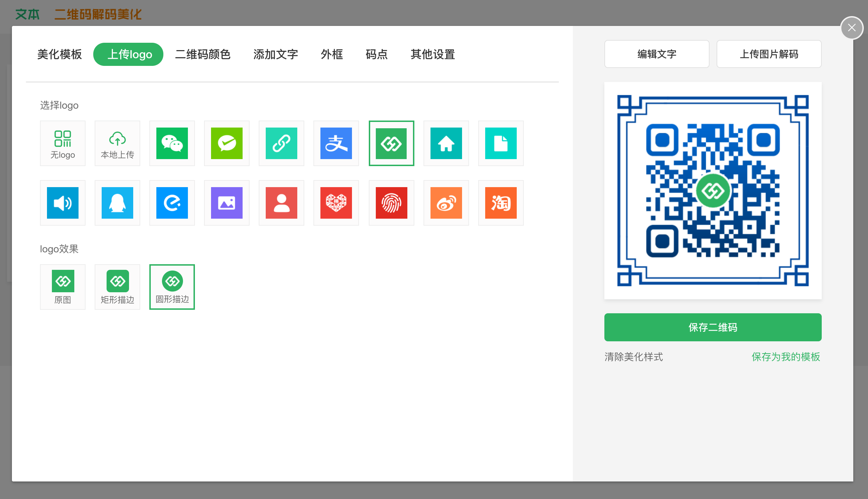The image size is (868, 499).
Task: Open the 添加文字 tab
Action: pyautogui.click(x=276, y=54)
